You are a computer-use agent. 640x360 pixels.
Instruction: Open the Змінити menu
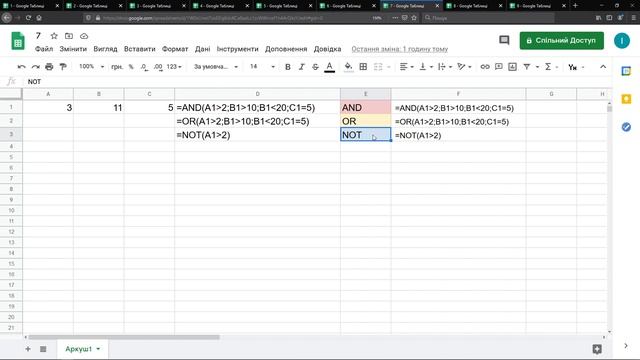tap(73, 49)
